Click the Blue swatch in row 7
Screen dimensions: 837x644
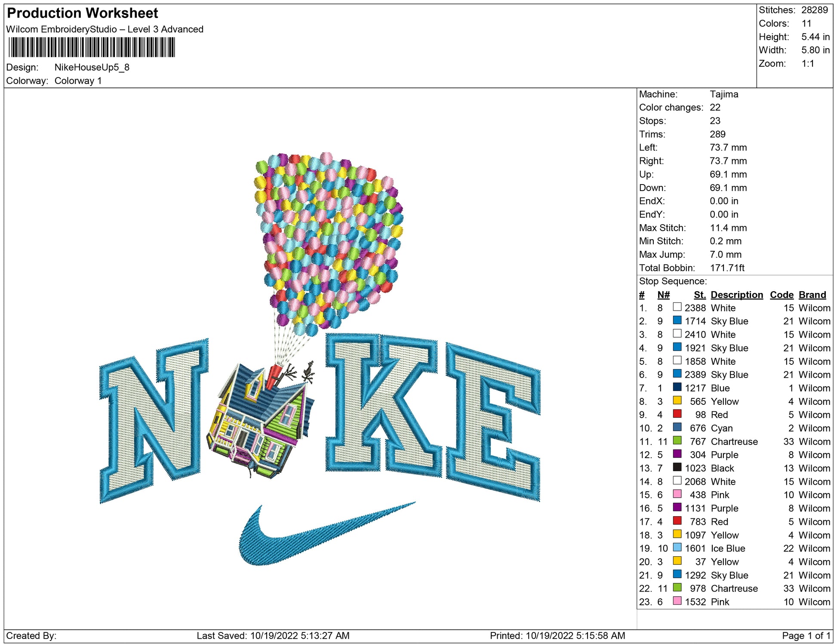click(x=677, y=387)
